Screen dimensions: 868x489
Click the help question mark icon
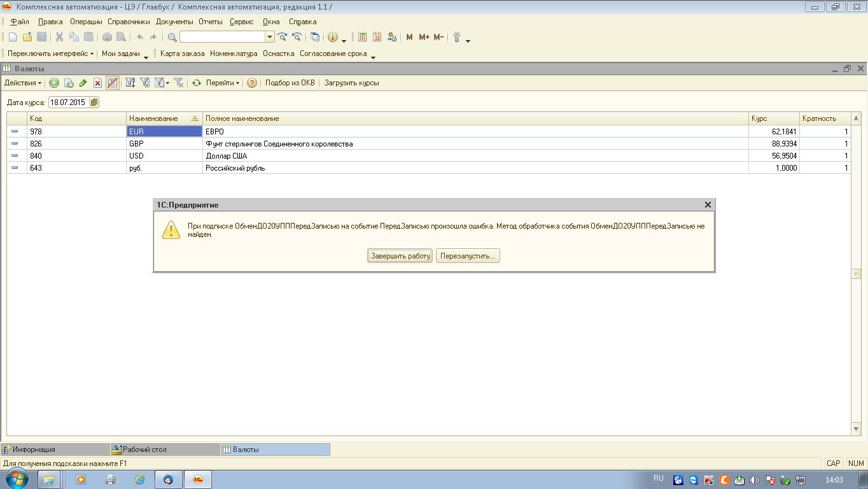pyautogui.click(x=252, y=83)
